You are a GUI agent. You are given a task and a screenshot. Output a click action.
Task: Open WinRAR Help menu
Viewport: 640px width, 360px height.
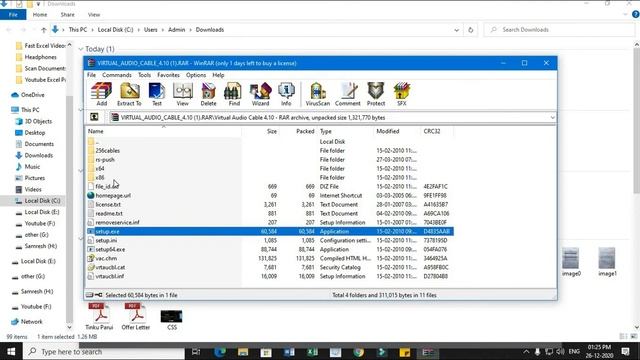coord(218,75)
